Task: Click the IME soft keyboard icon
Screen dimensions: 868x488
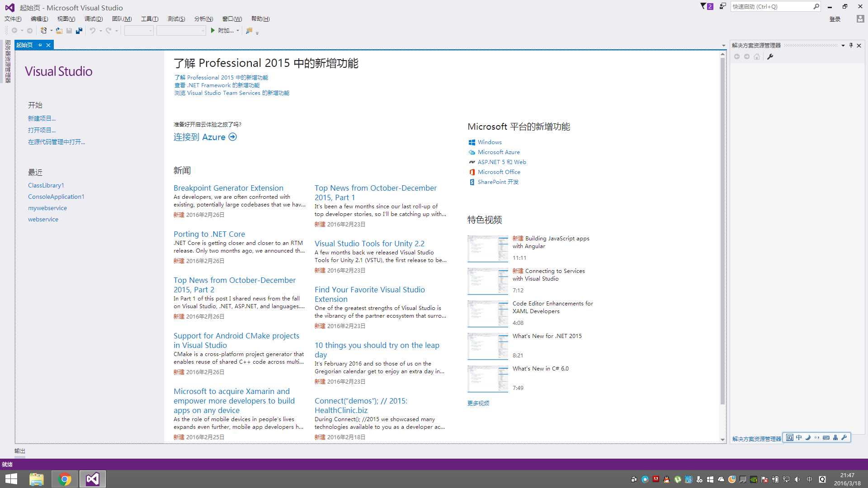Action: coord(826,437)
